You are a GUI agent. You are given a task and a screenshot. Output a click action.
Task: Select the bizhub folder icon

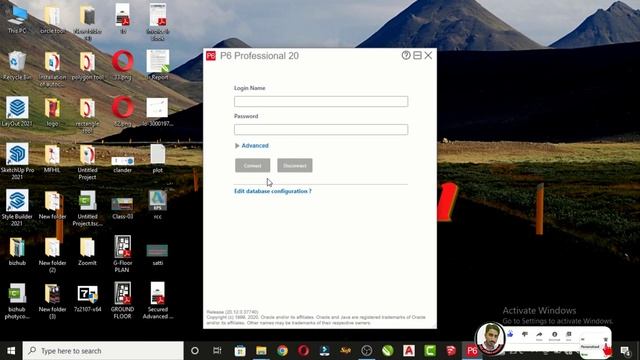(x=17, y=251)
